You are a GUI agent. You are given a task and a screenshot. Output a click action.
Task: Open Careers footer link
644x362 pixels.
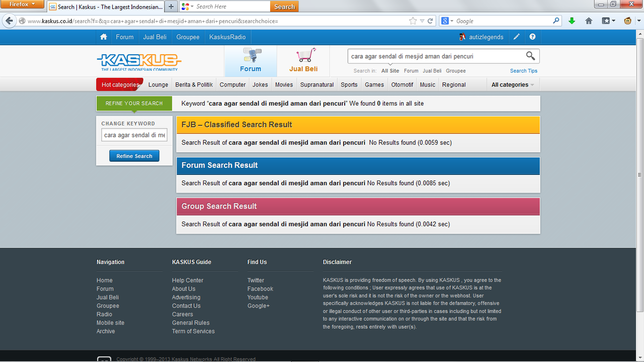[182, 314]
